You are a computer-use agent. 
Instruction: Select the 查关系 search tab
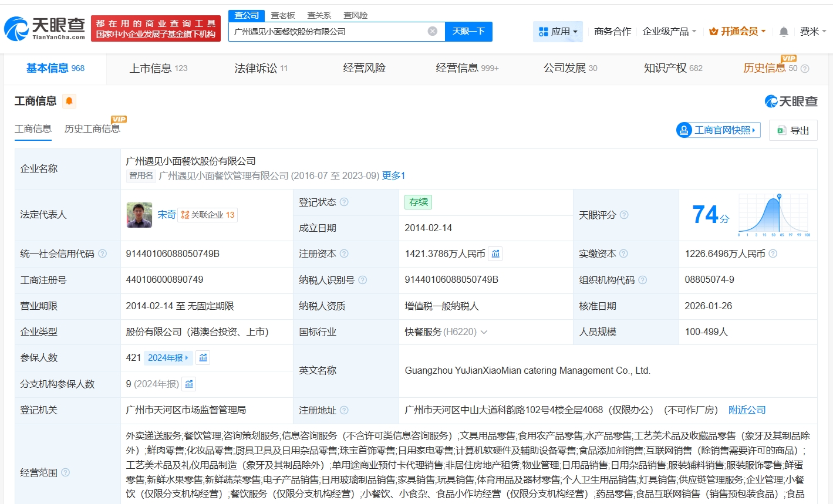[319, 15]
